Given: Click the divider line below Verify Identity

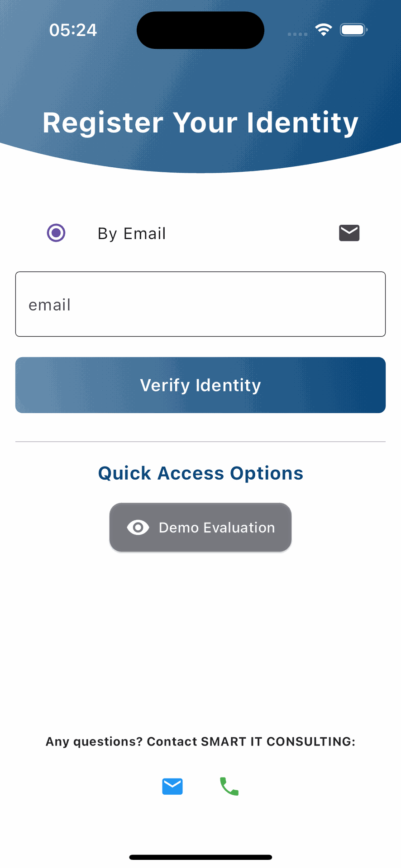Looking at the screenshot, I should click(200, 442).
